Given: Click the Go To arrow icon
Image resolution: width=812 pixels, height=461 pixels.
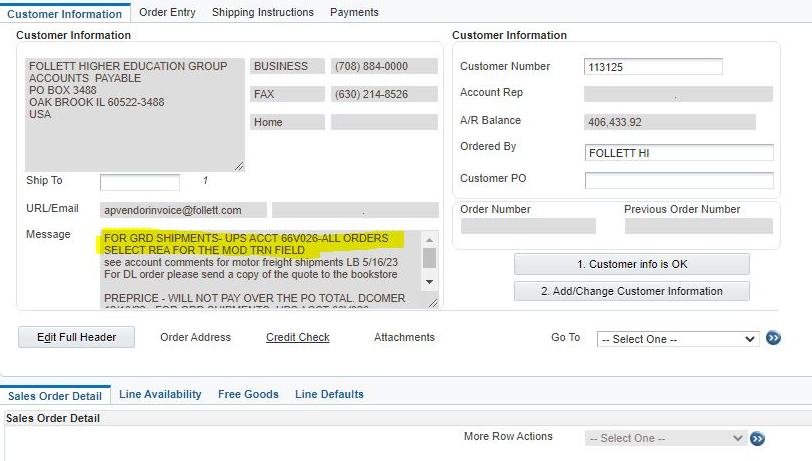Looking at the screenshot, I should (773, 338).
